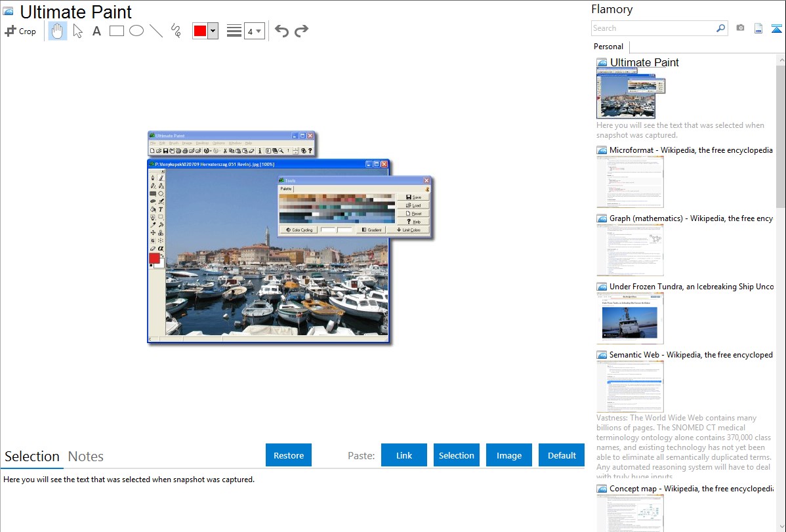
Task: Click the Default paste button
Action: click(x=562, y=455)
